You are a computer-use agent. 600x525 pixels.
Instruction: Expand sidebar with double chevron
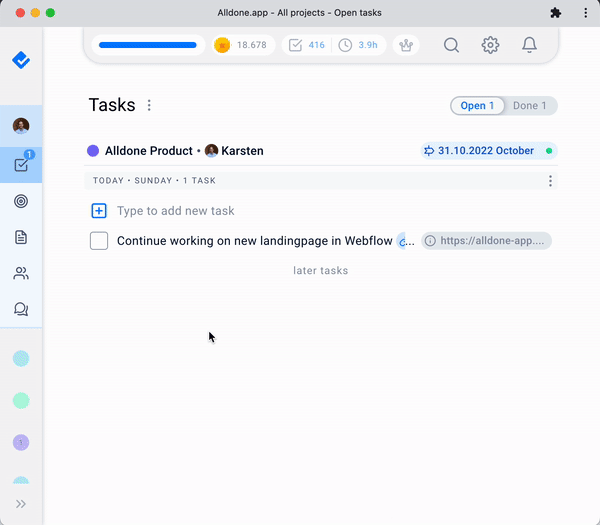pyautogui.click(x=21, y=504)
